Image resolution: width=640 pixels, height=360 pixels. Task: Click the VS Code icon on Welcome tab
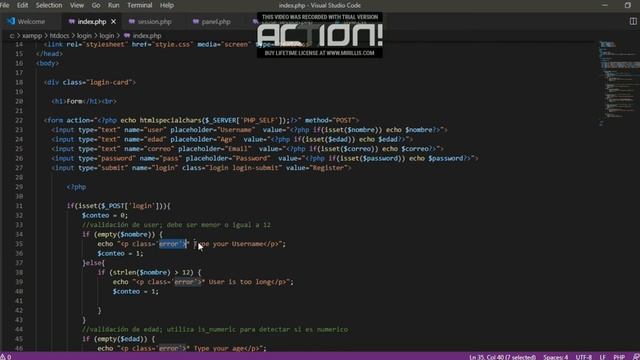(11, 21)
